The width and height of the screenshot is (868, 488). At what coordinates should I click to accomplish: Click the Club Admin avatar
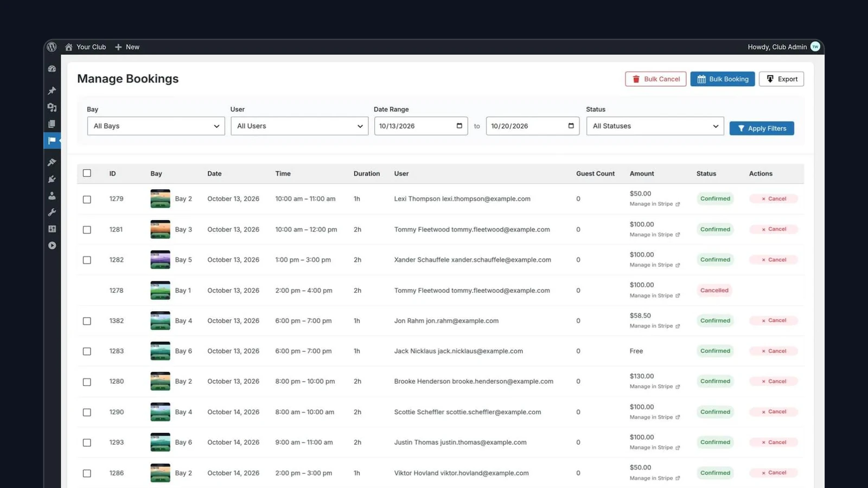815,47
